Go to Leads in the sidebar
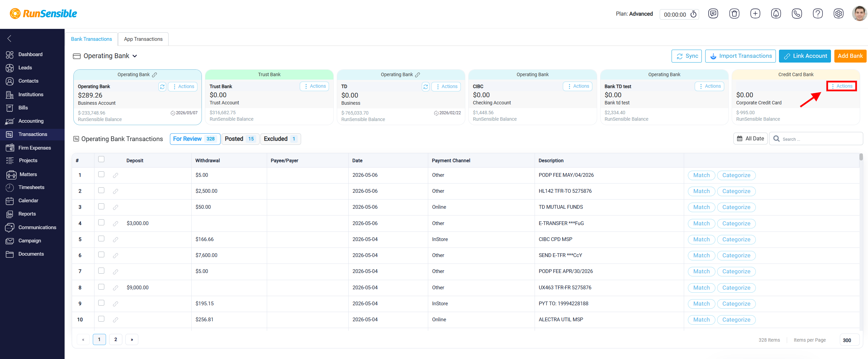This screenshot has width=868, height=359. click(x=25, y=68)
